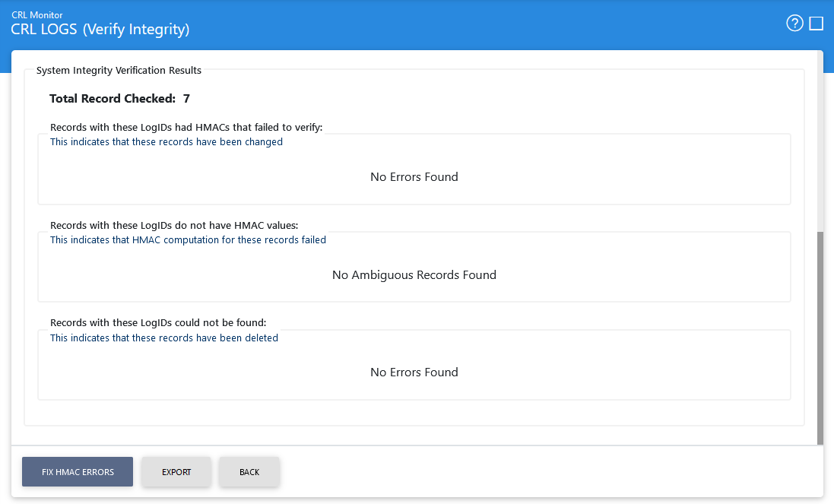Export the integrity verification results

coord(176,472)
